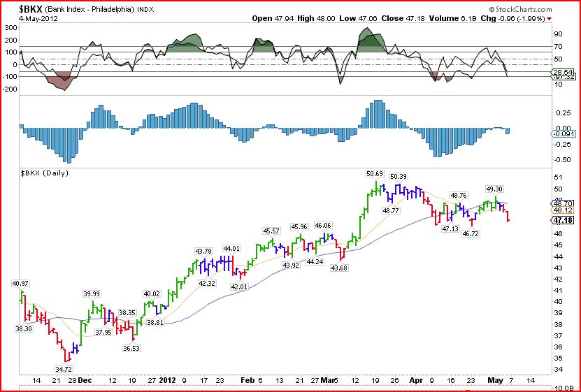Click the Feb month label on the date axis
The width and height of the screenshot is (581, 392).
pos(247,381)
